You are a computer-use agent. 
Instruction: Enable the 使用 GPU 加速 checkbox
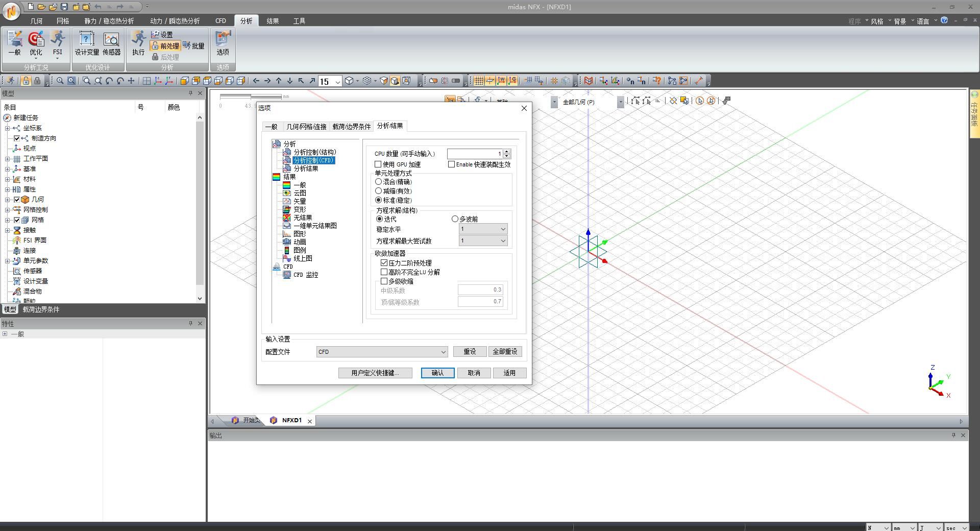pos(378,164)
